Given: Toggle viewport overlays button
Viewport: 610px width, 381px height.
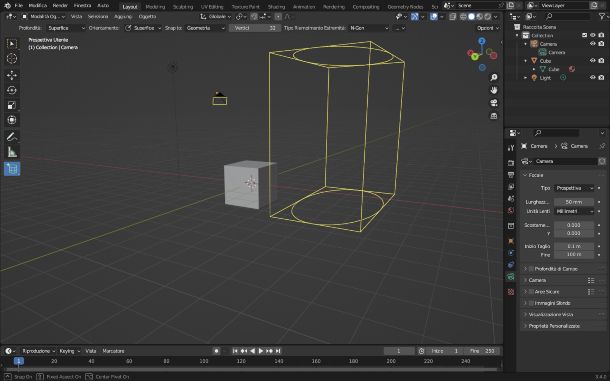Looking at the screenshot, I should tap(433, 17).
